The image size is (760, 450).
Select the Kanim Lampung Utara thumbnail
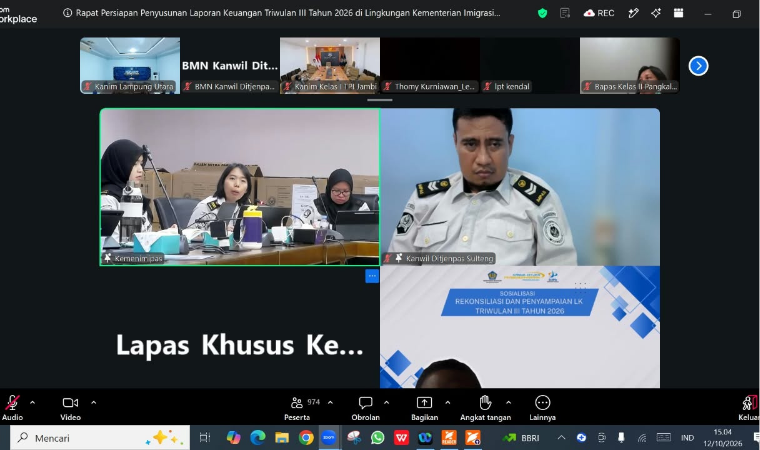click(x=130, y=65)
